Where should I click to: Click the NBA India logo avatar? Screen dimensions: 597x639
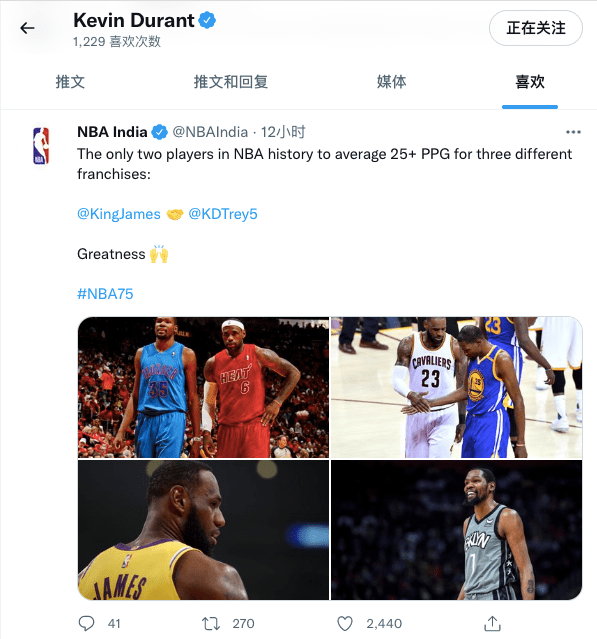point(41,146)
